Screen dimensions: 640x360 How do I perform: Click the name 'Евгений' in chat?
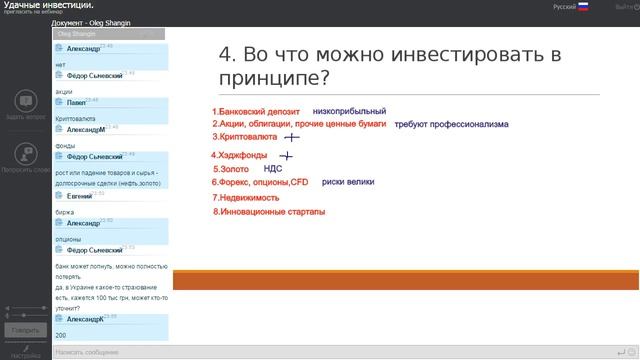tap(79, 196)
